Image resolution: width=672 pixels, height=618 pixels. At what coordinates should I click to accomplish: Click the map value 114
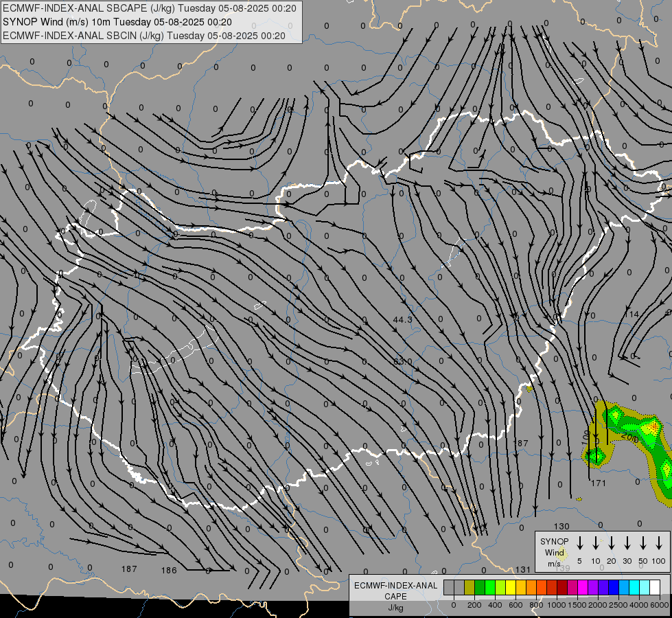click(632, 314)
